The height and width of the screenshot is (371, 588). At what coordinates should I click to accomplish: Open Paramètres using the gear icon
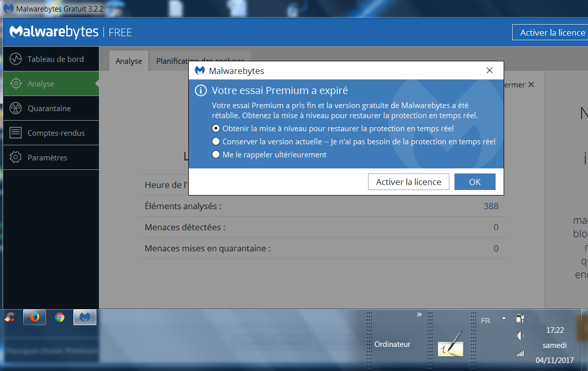[x=16, y=157]
